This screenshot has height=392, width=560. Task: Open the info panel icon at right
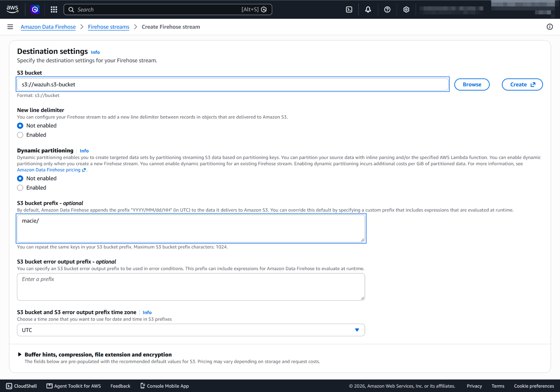[550, 27]
